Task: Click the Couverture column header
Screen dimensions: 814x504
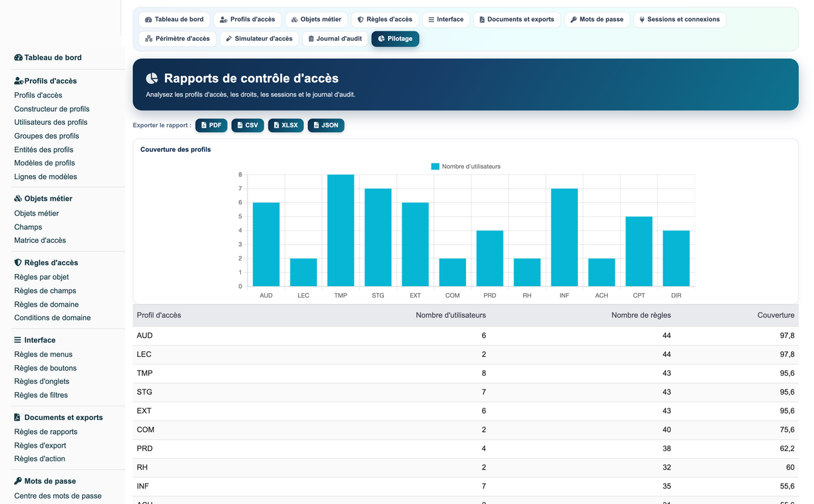Action: pyautogui.click(x=776, y=315)
